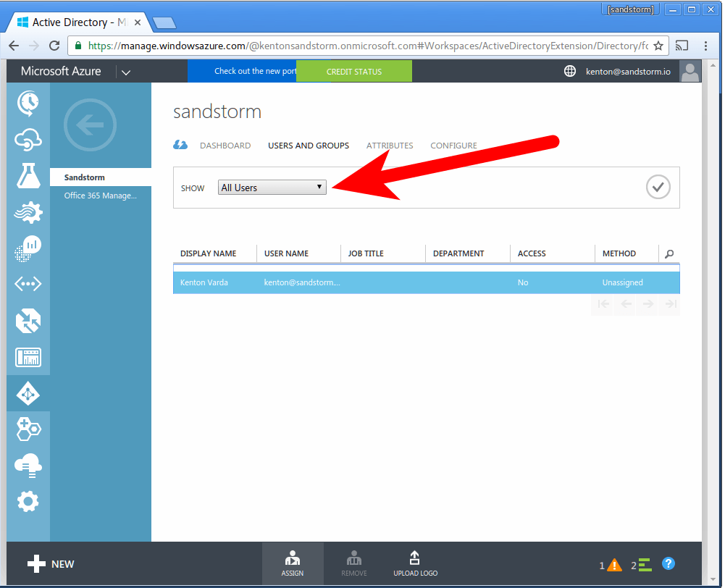725x588 pixels.
Task: Sort by METHOD column header
Action: click(x=619, y=253)
